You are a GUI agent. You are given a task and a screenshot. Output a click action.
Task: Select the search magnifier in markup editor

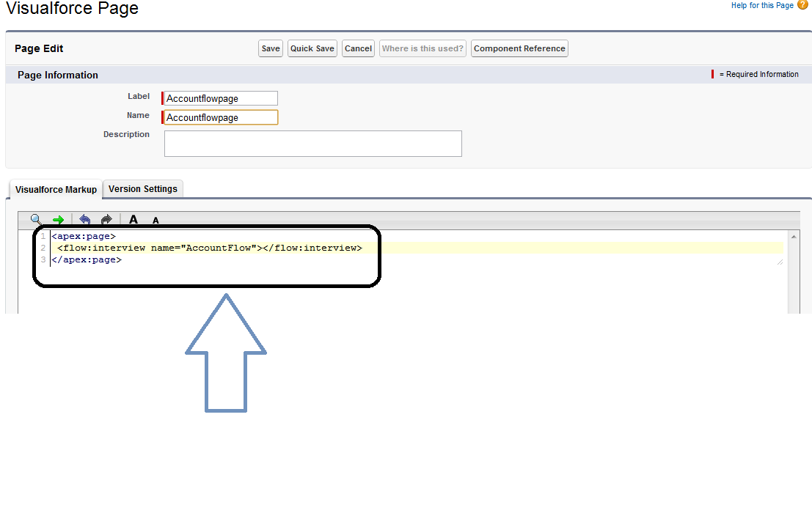tap(35, 219)
